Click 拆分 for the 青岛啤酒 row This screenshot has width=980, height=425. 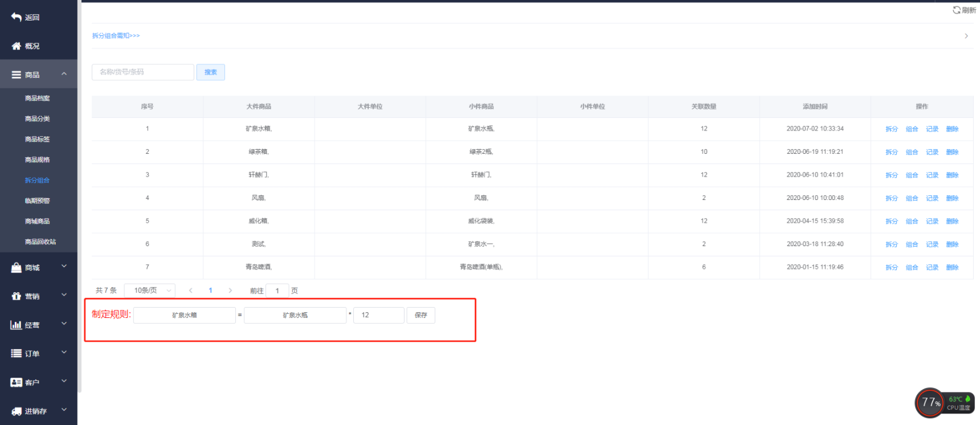(892, 268)
